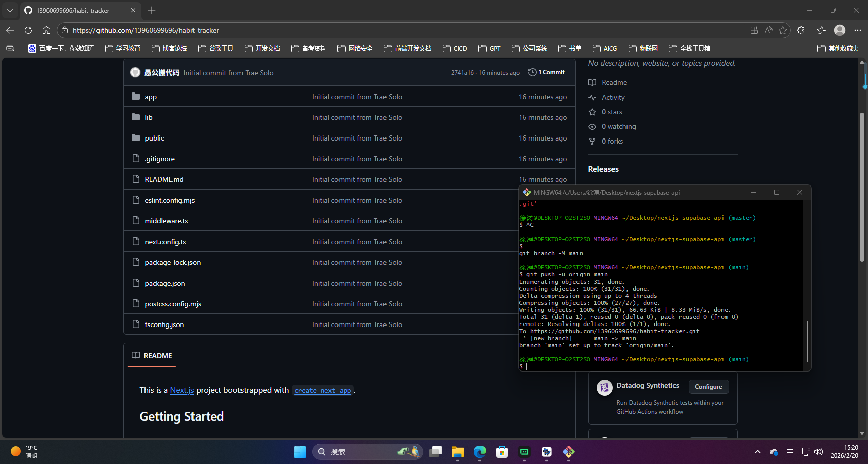Click the commit author avatar
The image size is (868, 464).
(x=135, y=72)
